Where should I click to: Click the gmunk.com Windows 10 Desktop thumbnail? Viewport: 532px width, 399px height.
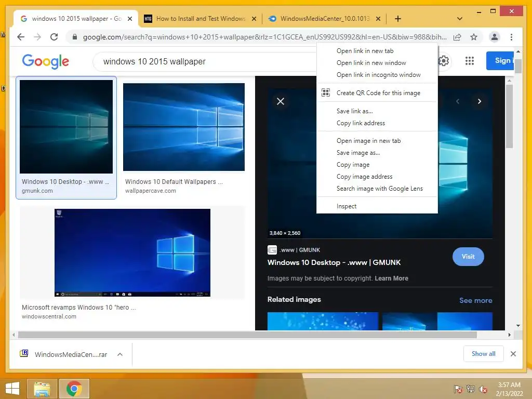coord(66,127)
